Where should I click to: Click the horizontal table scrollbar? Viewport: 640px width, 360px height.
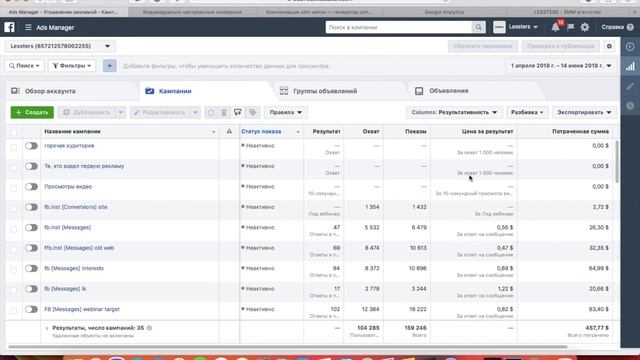(x=287, y=347)
